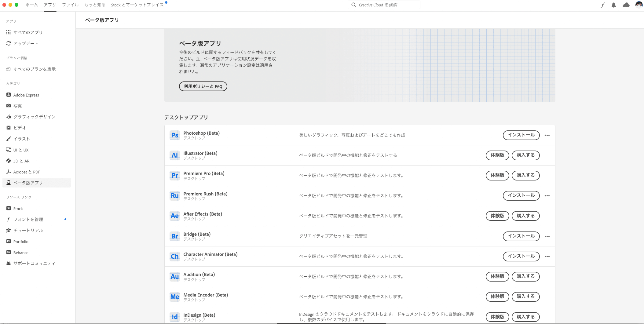Start Audition (Beta) 体験版
Image resolution: width=644 pixels, height=324 pixels.
[497, 276]
